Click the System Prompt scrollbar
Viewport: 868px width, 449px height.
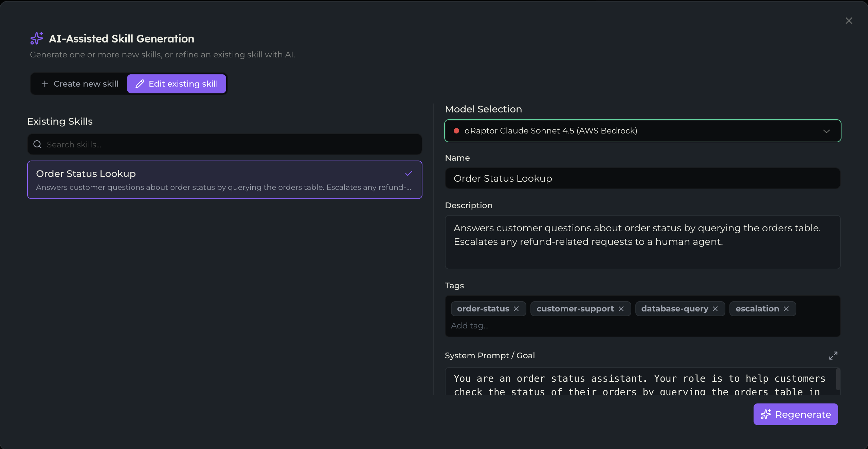[838, 379]
